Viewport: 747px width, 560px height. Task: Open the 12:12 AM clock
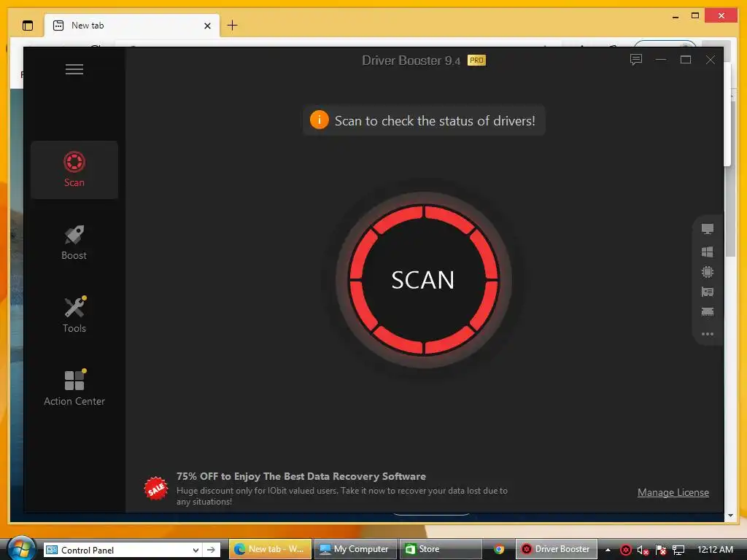tap(715, 550)
